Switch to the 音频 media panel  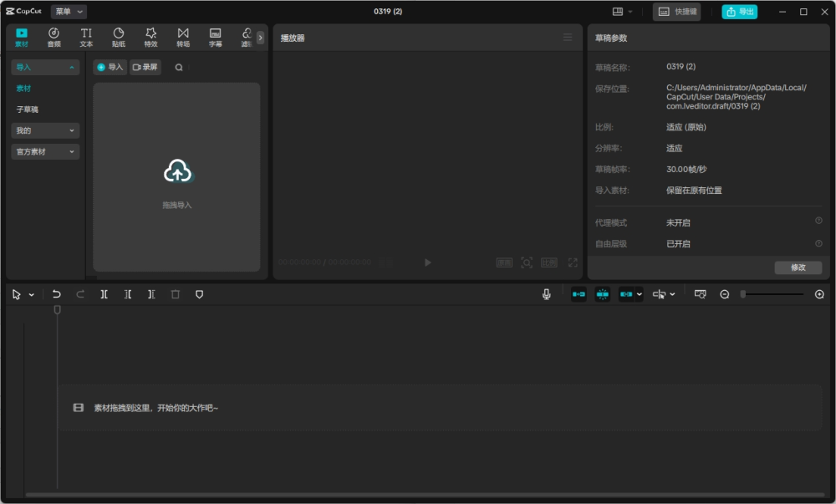(54, 36)
